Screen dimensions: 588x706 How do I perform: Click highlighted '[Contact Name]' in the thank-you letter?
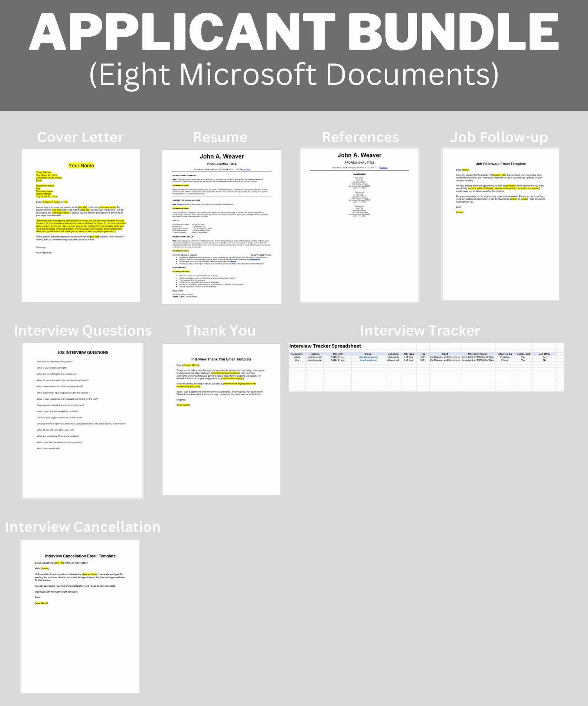190,365
